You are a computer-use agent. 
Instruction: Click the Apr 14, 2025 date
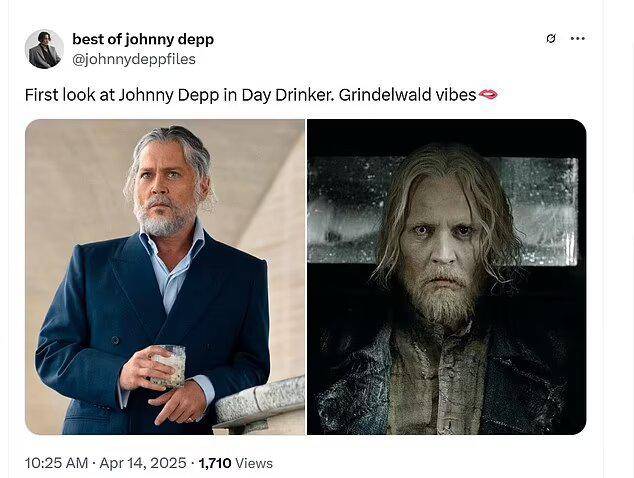[144, 463]
